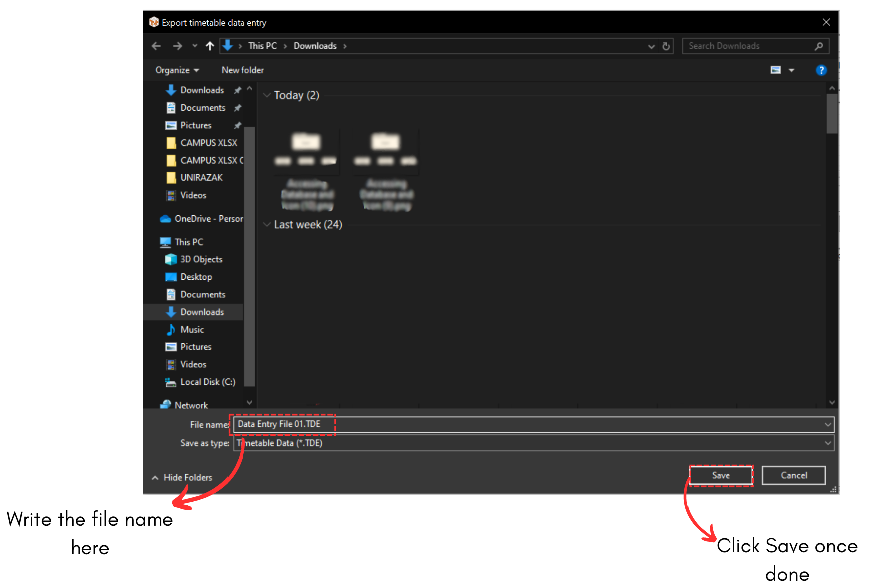Open 3D Objects in the sidebar
The image size is (891, 588).
pos(201,259)
